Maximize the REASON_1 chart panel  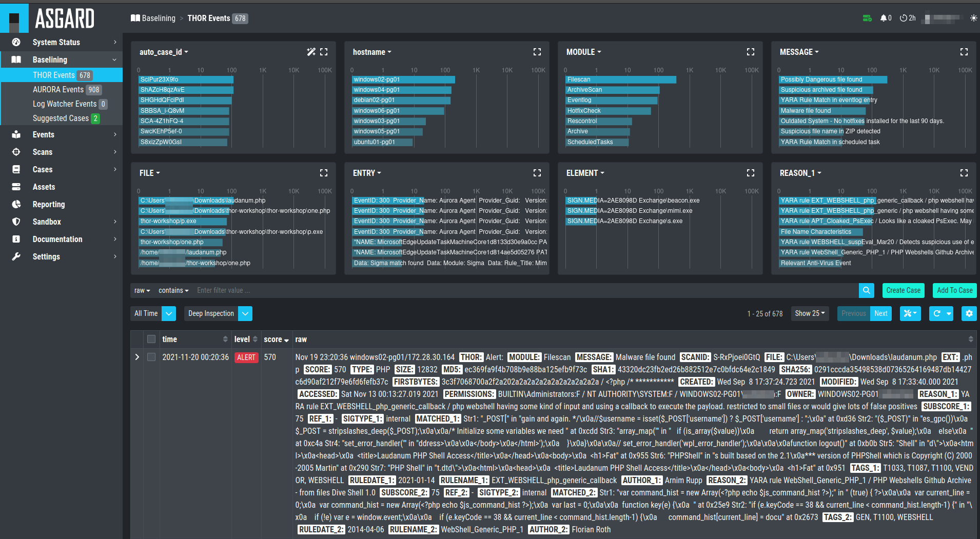[964, 173]
